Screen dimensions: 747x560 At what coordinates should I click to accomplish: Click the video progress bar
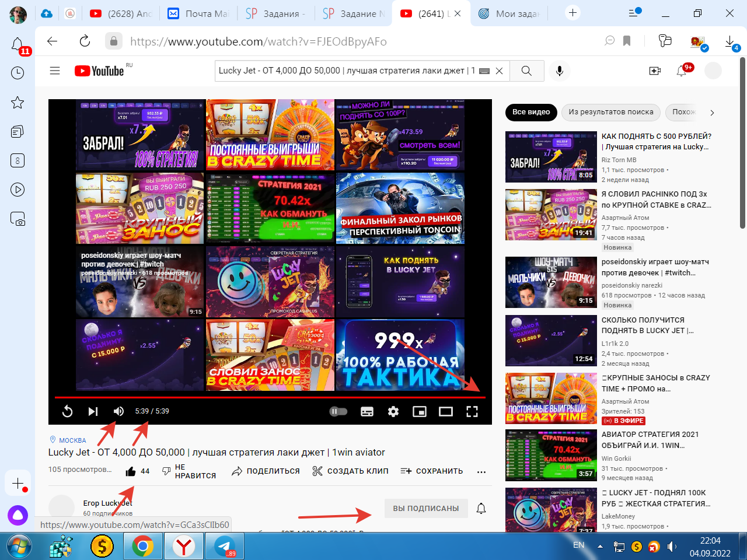270,397
